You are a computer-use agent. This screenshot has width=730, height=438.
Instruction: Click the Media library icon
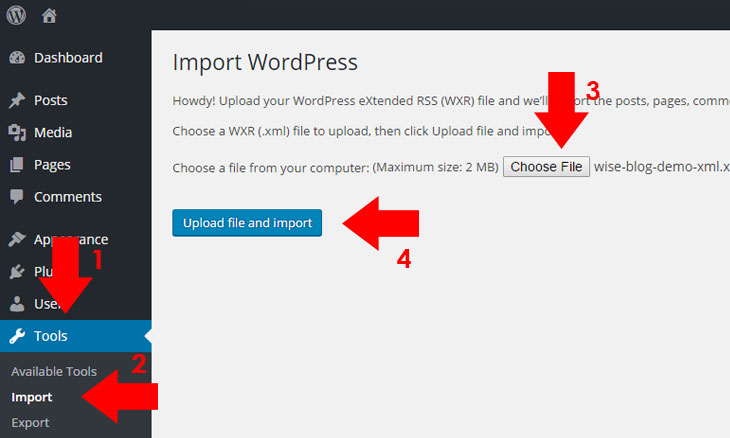tap(17, 133)
